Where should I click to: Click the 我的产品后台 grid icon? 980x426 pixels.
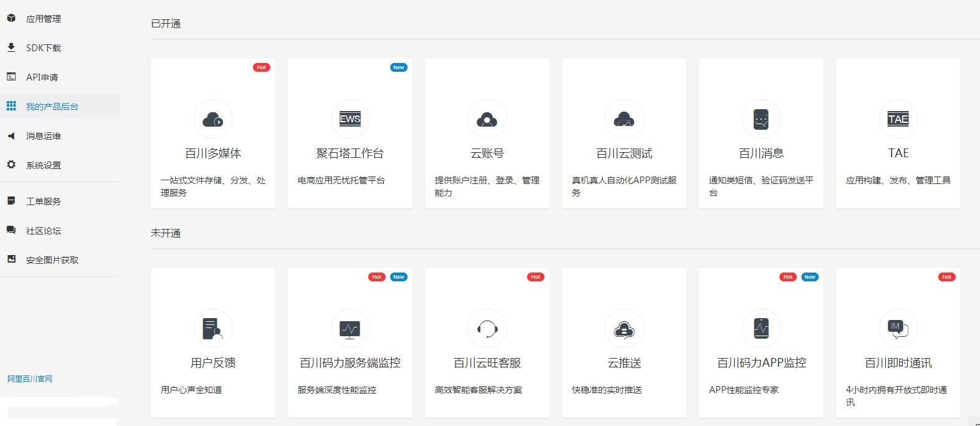point(11,106)
